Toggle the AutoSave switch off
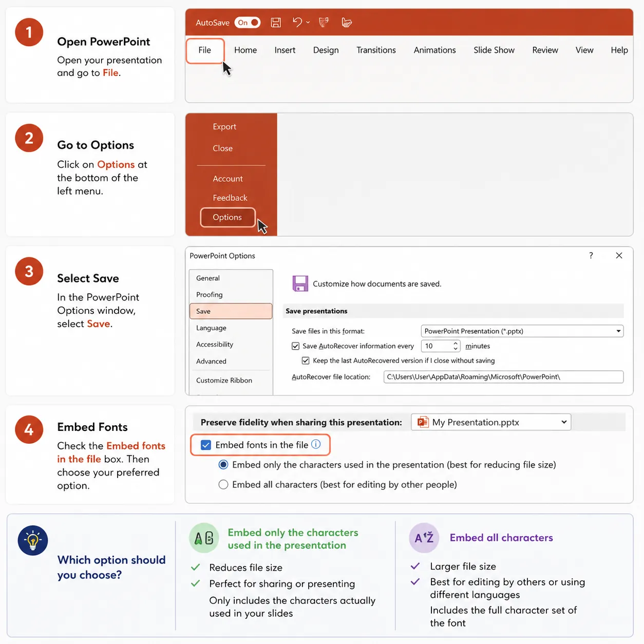The image size is (644, 644). [x=248, y=23]
